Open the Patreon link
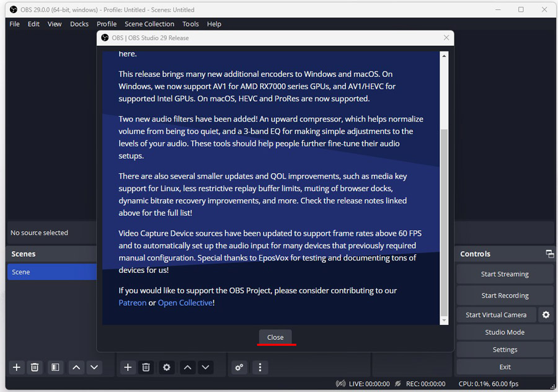This screenshot has width=558, height=392. (x=133, y=303)
